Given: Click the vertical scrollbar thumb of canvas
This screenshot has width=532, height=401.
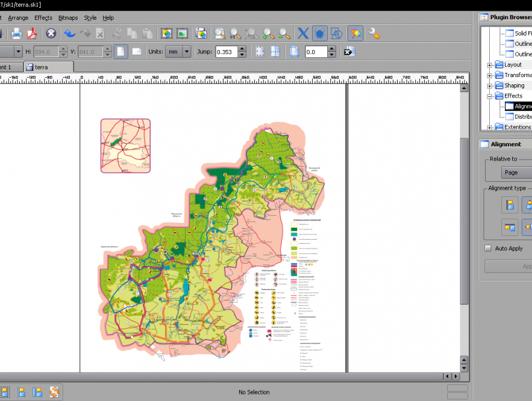Looking at the screenshot, I should [x=464, y=221].
